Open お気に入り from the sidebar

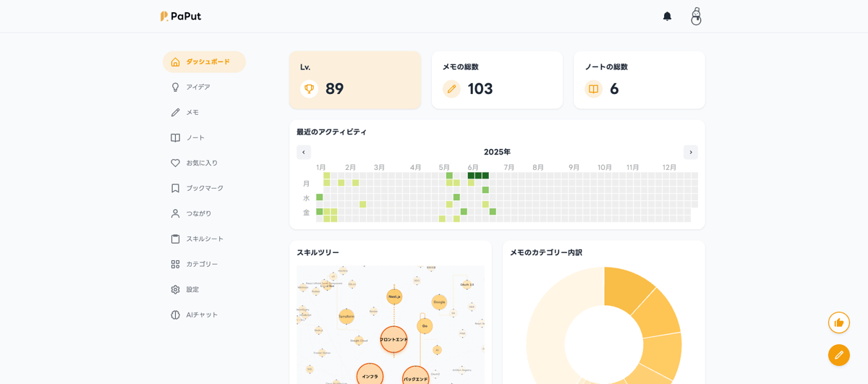(x=201, y=163)
